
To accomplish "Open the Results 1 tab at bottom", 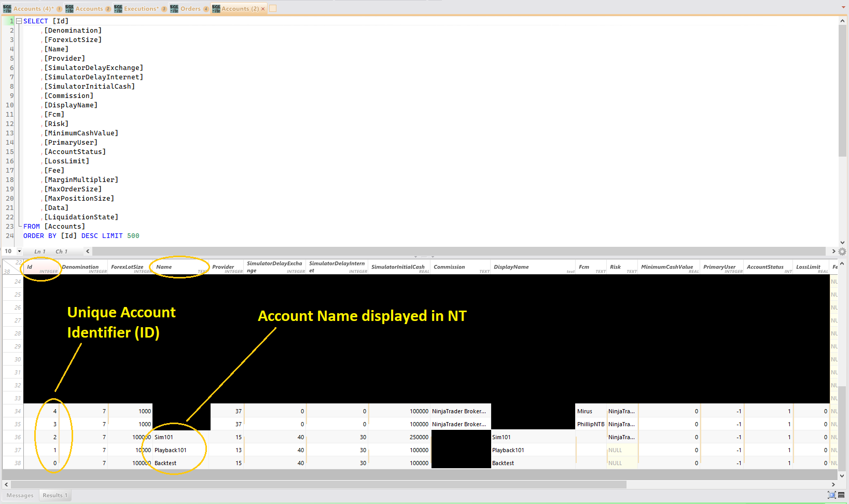I will coord(55,495).
